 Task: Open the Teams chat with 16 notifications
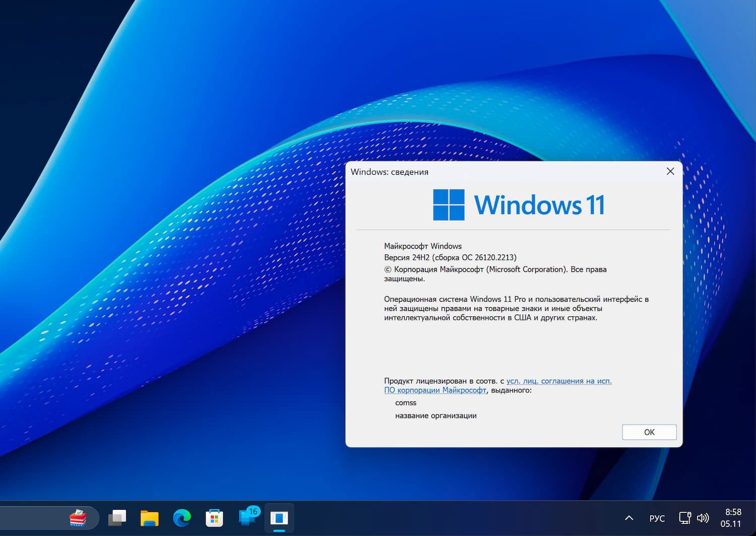247,517
